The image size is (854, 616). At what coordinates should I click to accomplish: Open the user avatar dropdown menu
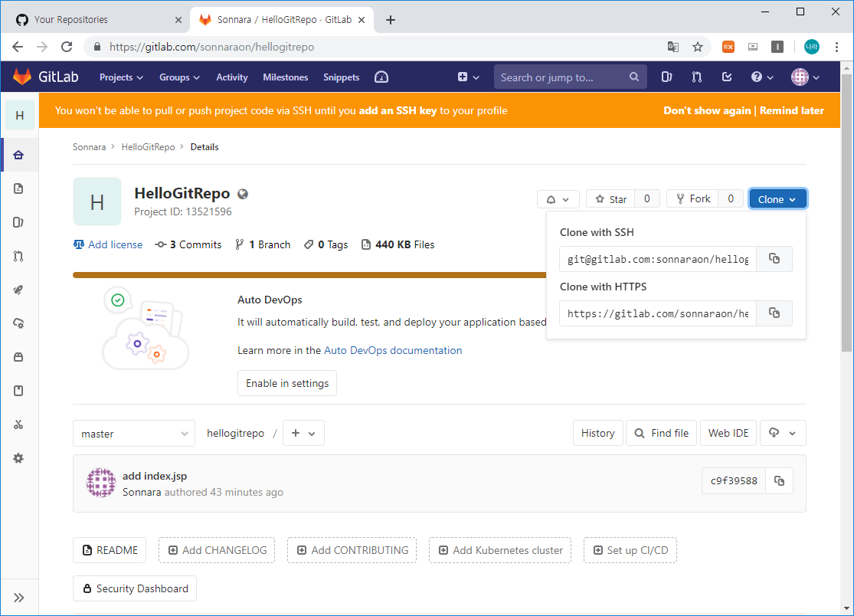coord(806,77)
